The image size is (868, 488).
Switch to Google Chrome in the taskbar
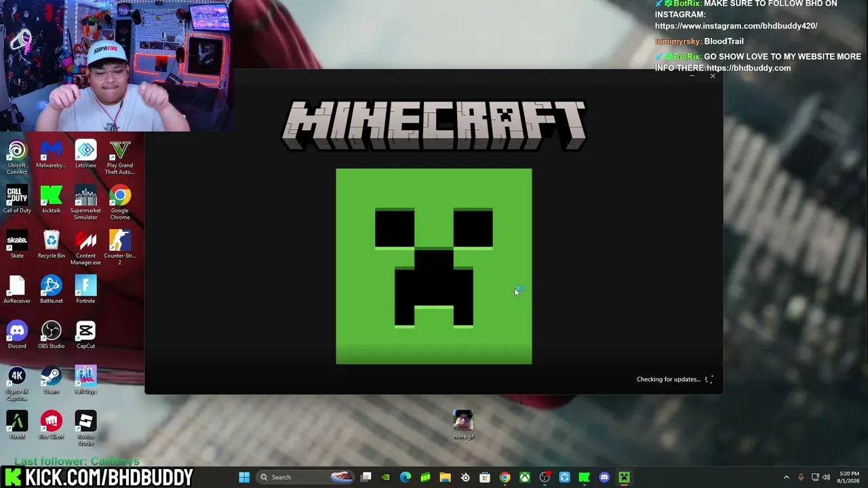505,477
